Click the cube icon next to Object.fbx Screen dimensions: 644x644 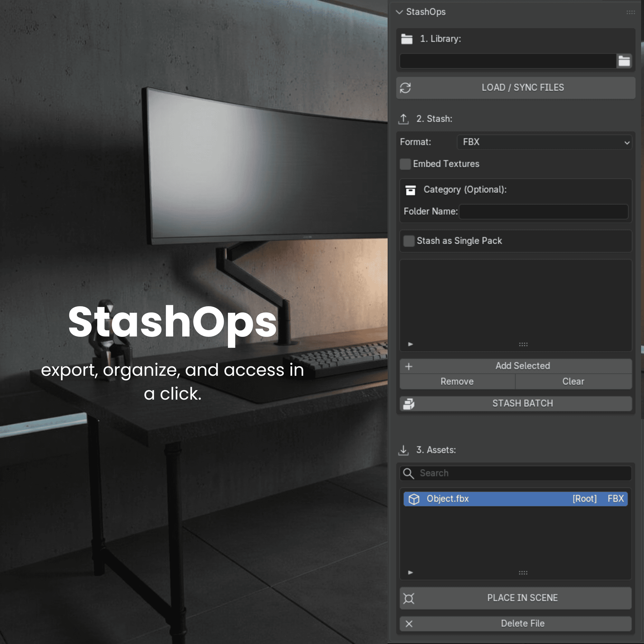pos(414,499)
